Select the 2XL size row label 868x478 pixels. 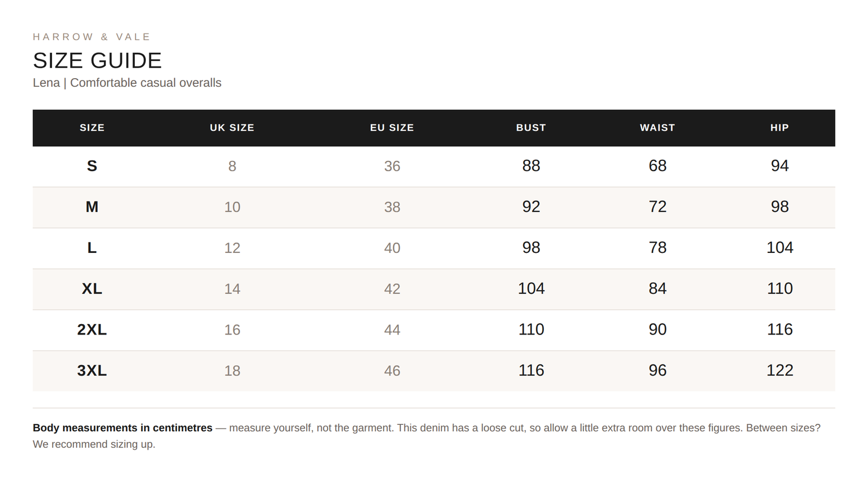pos(92,330)
